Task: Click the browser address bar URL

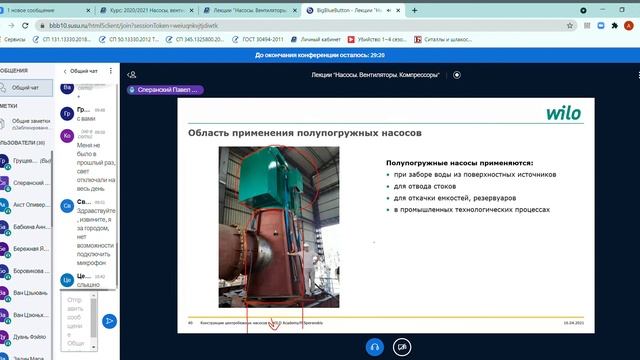Action: point(133,26)
